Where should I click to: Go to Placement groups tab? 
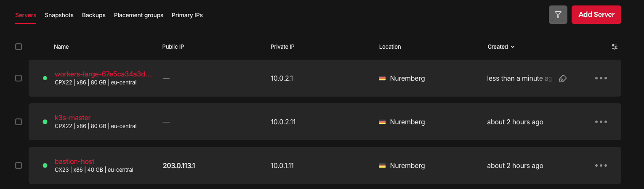[x=138, y=15]
